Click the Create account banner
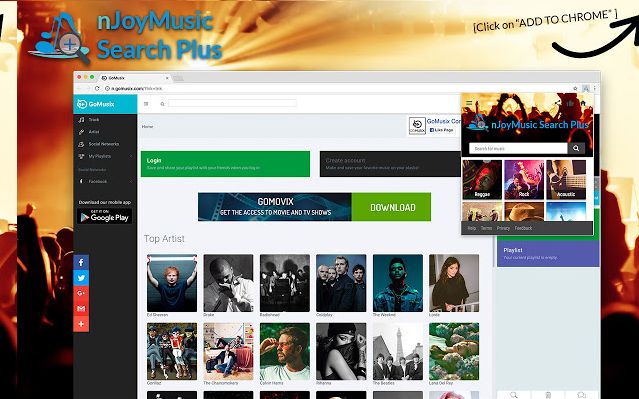Viewport: 639px width, 399px height. pos(390,164)
